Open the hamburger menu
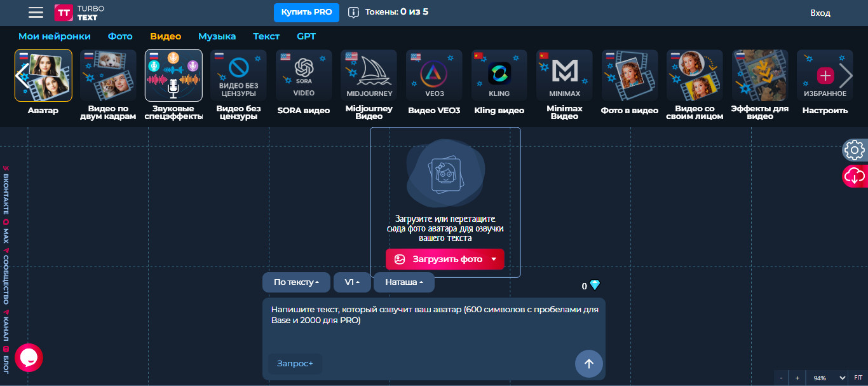Screen dimensions: 868x386 click(x=36, y=12)
